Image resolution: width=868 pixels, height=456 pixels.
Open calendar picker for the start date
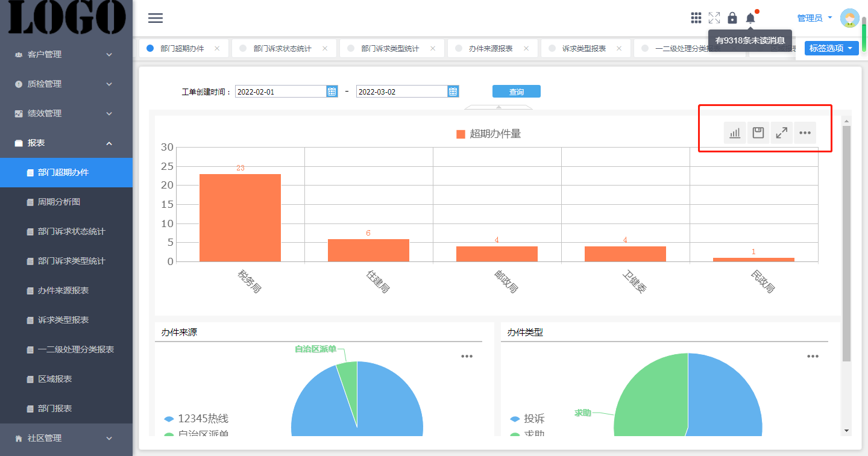click(332, 92)
